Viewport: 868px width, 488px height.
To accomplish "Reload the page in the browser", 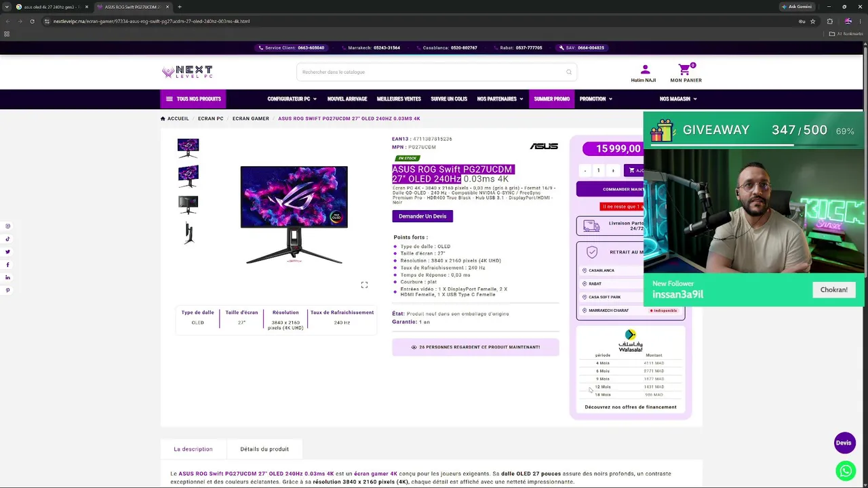I will click(x=32, y=21).
